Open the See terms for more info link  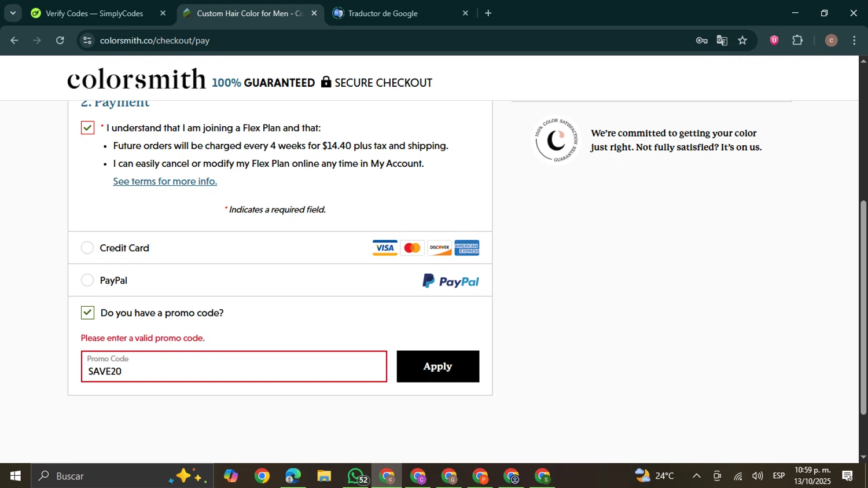click(x=165, y=181)
